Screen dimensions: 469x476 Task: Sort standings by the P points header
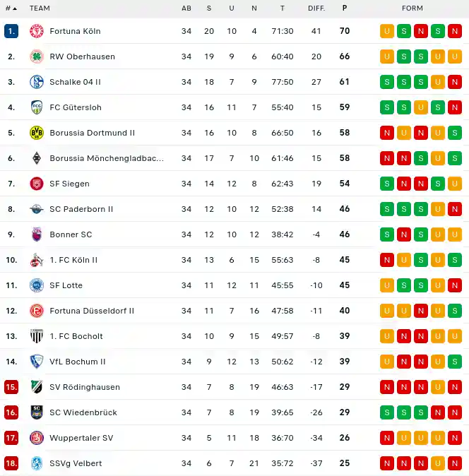(x=344, y=8)
